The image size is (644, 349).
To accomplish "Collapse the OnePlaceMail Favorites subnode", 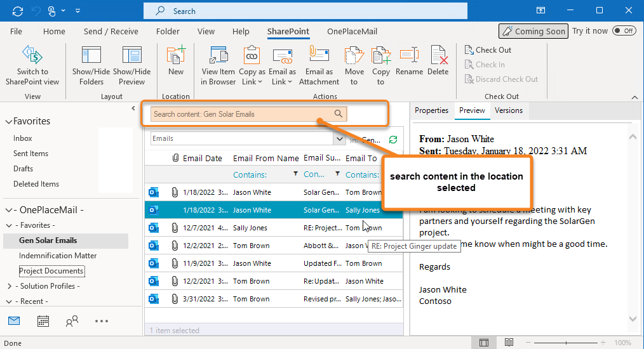I will click(9, 225).
